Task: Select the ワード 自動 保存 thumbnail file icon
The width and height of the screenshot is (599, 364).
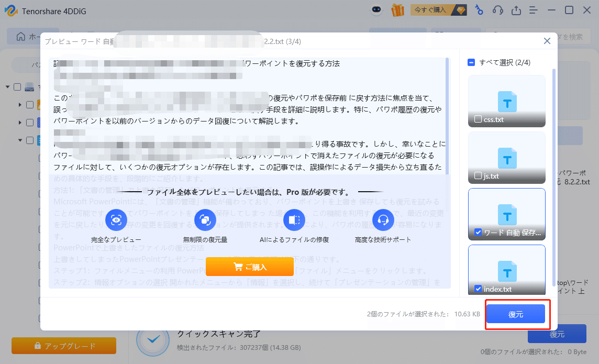Action: click(x=507, y=215)
